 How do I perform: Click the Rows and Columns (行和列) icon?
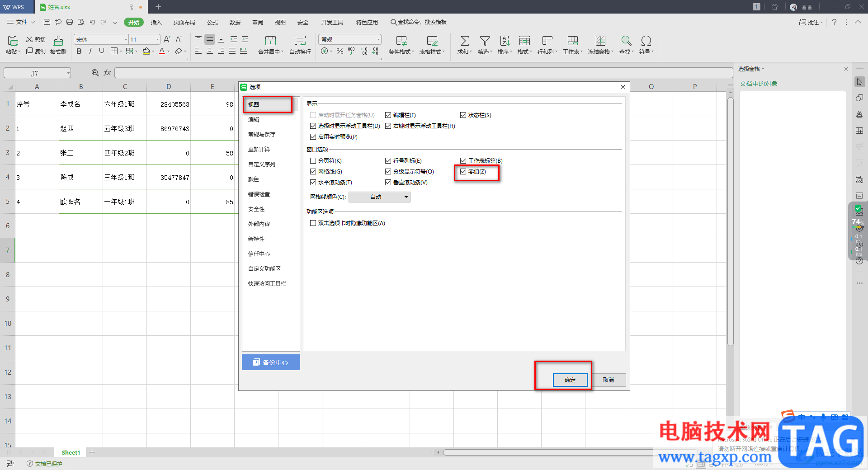[x=547, y=41]
